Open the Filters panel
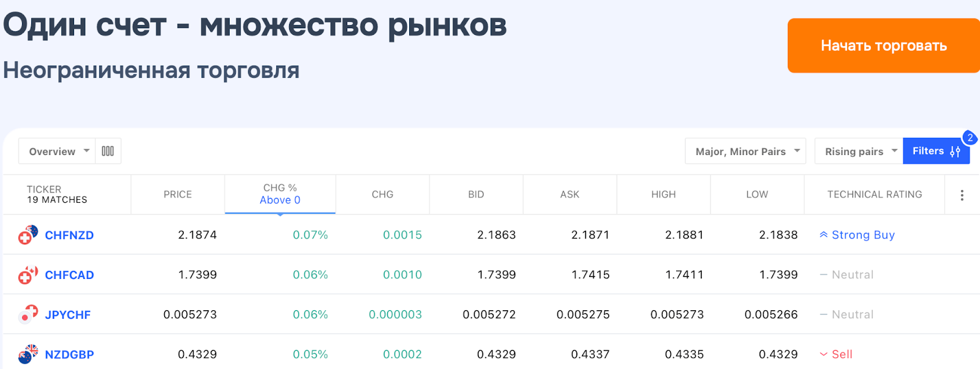980x369 pixels. point(936,151)
